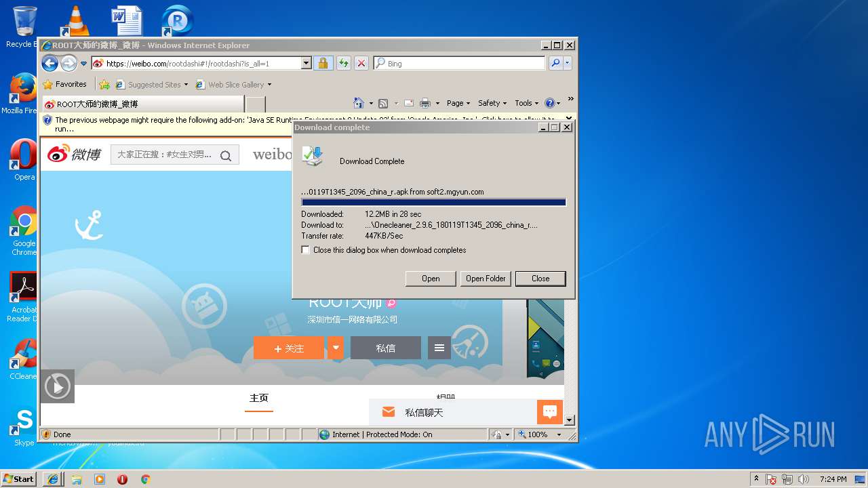Screen dimensions: 868x488
Task: Click the Weibo logo
Action: point(74,154)
